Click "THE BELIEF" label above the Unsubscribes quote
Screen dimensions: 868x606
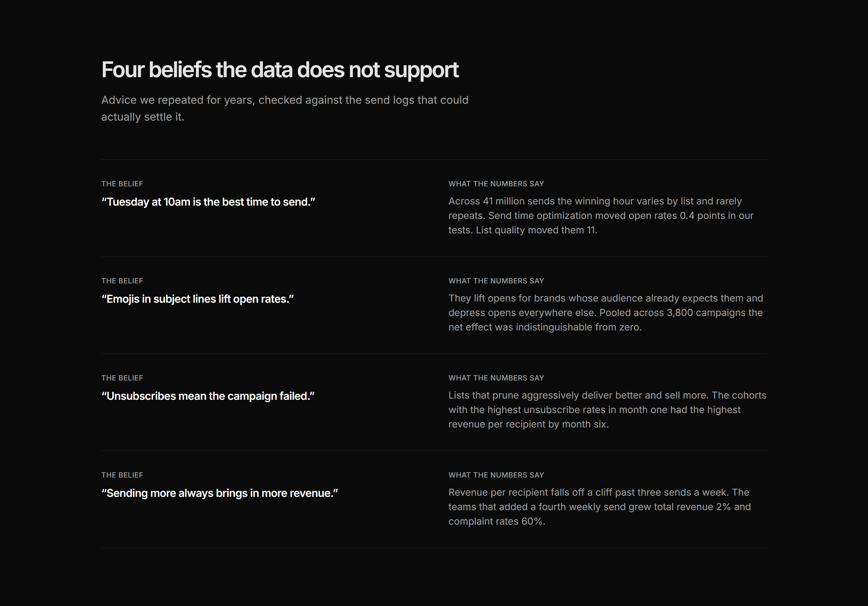pos(122,378)
